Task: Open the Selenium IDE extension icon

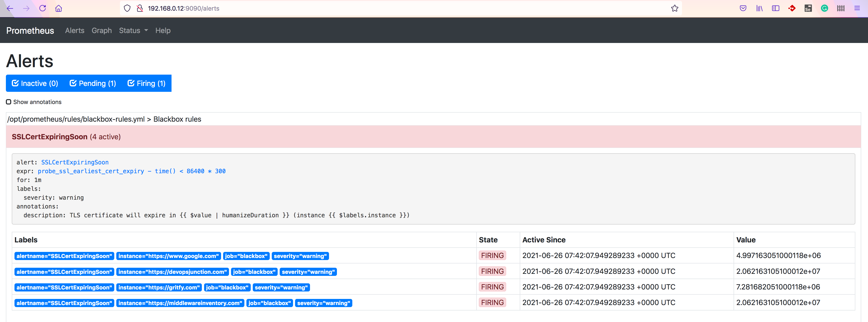Action: tap(808, 8)
